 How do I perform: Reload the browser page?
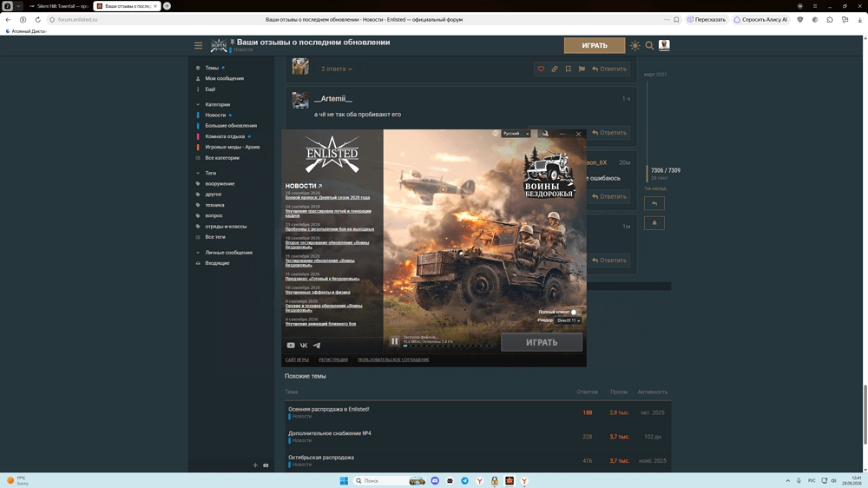coord(37,19)
